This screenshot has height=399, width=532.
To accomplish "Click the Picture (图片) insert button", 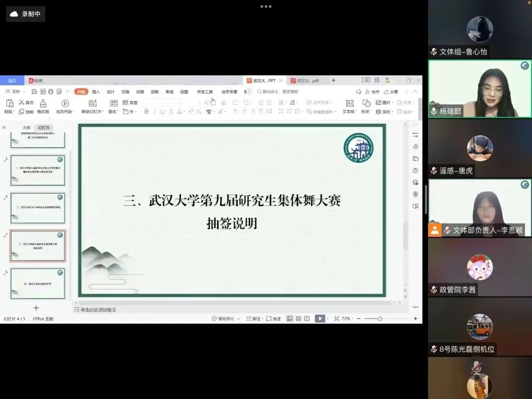I will pyautogui.click(x=384, y=102).
